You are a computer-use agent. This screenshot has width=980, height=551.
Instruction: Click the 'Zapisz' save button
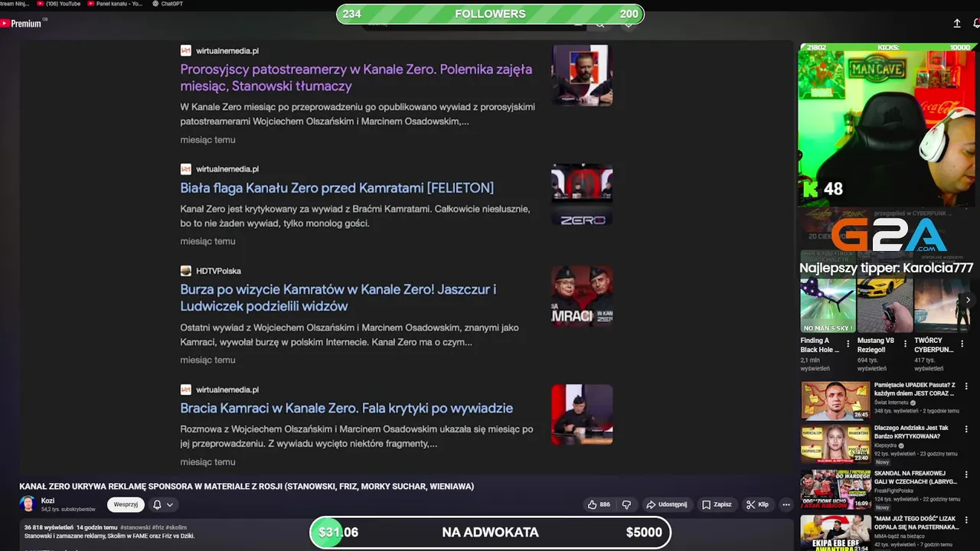(x=717, y=504)
